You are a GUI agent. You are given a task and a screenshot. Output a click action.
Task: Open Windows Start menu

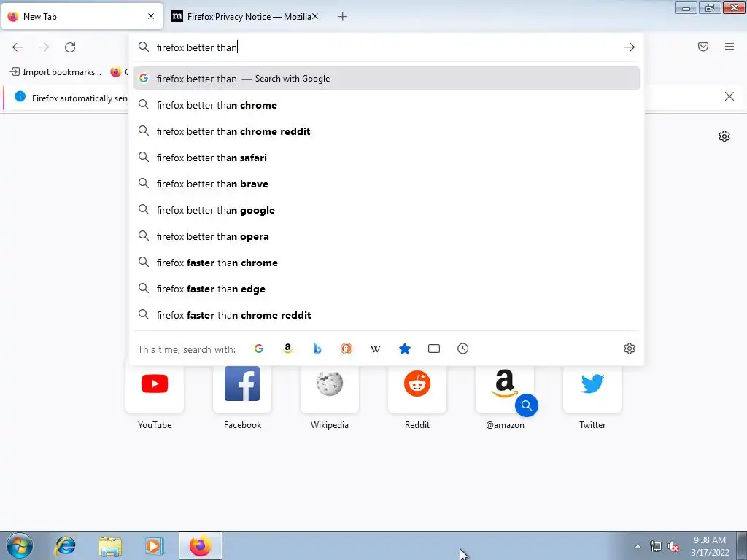coord(20,545)
